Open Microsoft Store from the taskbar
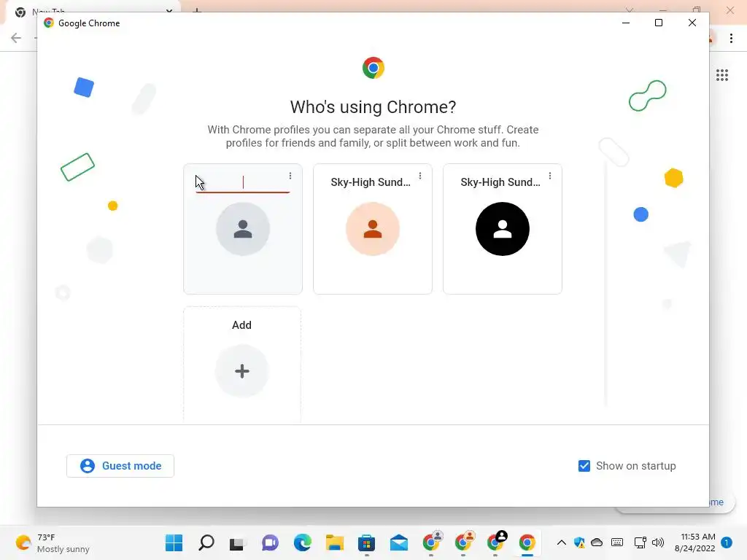The width and height of the screenshot is (747, 560). (366, 542)
